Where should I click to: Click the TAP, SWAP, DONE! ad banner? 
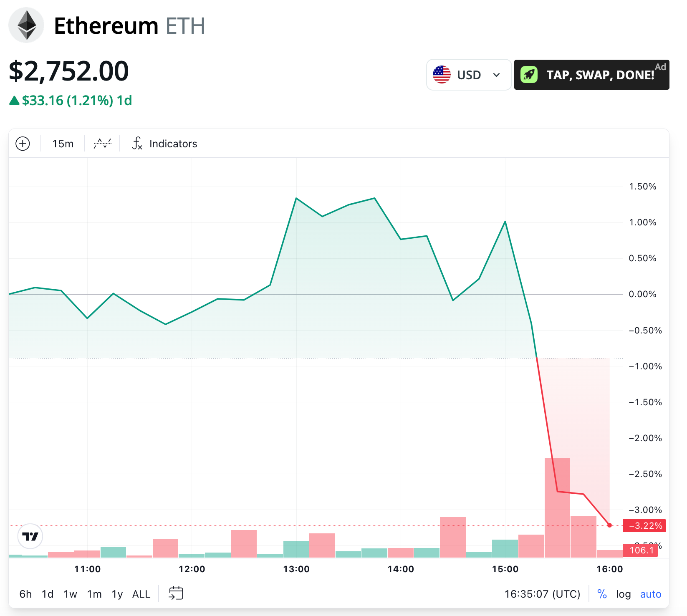(x=600, y=75)
